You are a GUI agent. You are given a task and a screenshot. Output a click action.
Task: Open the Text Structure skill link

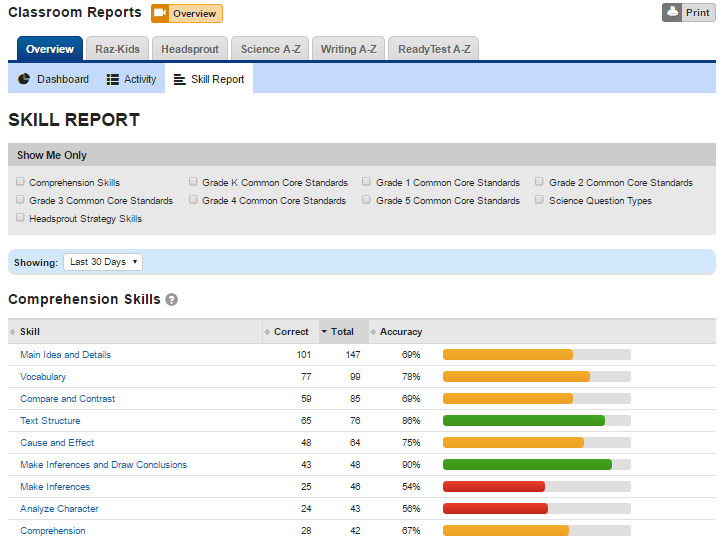click(x=50, y=421)
